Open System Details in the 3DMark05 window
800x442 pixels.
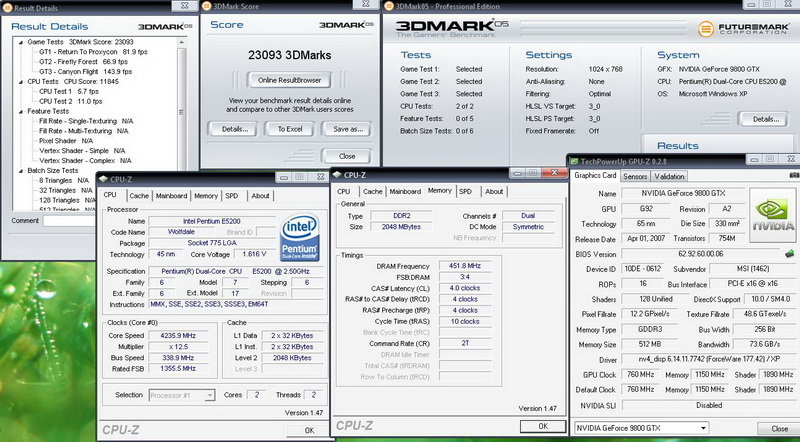(765, 119)
